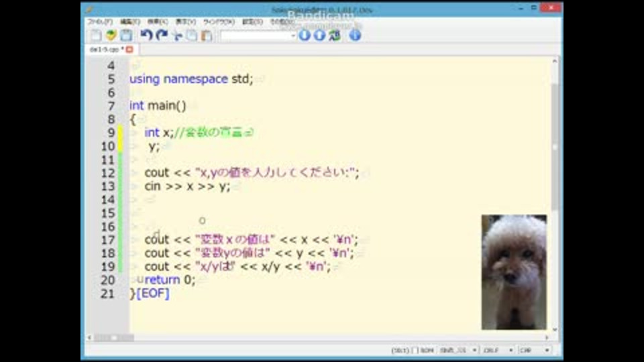Open the 編集(E) menu

pyautogui.click(x=129, y=21)
